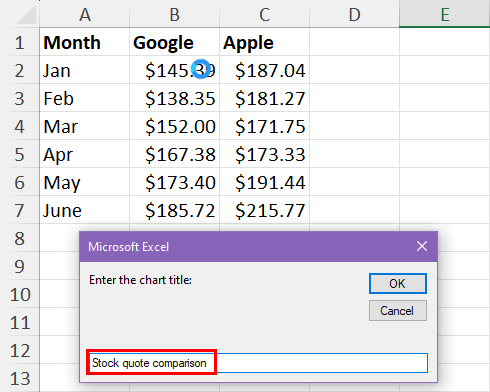Click the Month header cell
Screen dimensions: 490x392
85,42
